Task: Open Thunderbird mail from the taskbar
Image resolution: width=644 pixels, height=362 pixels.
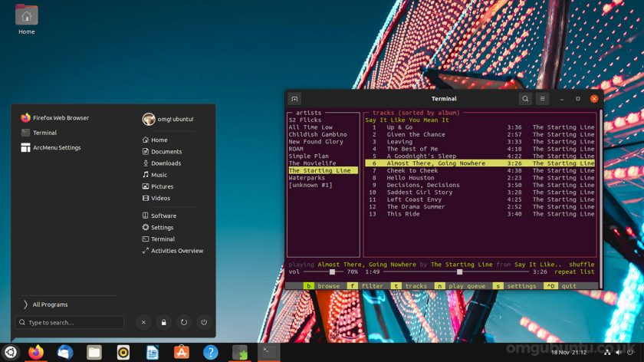Action: coord(65,352)
